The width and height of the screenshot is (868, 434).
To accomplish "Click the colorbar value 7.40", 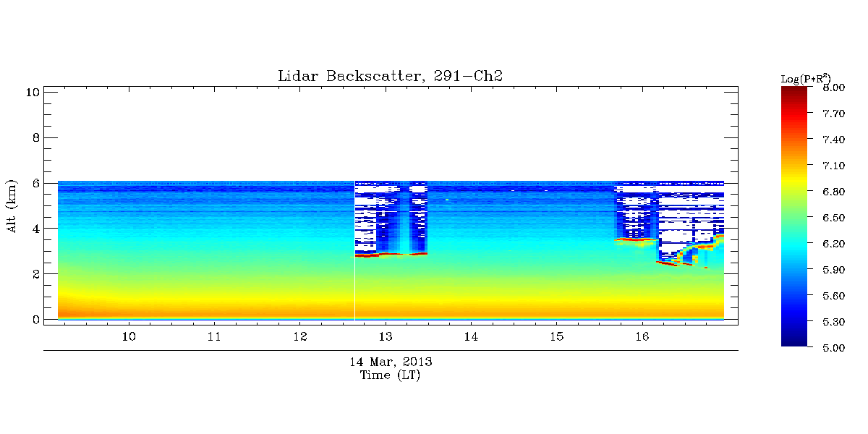I will pyautogui.click(x=835, y=140).
